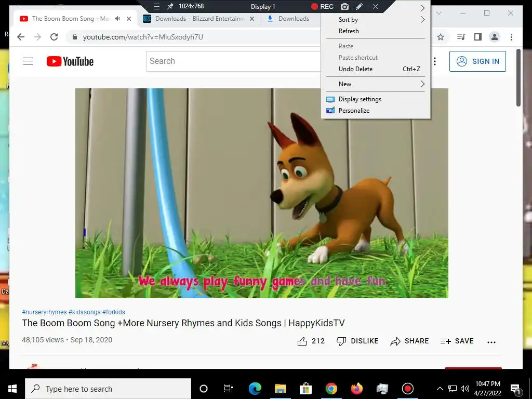Screen dimensions: 532x399
Task: Bookmark this page with the star icon
Action: (x=441, y=37)
